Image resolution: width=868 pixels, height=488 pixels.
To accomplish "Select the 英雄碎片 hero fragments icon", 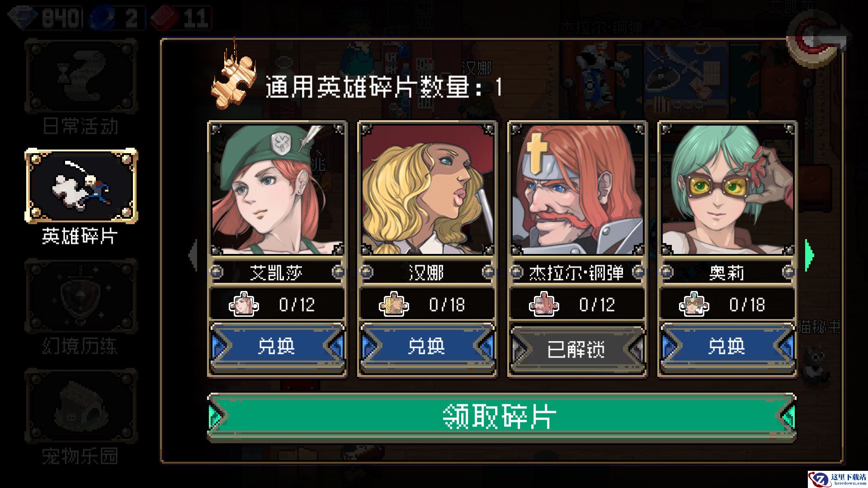I will pyautogui.click(x=81, y=186).
